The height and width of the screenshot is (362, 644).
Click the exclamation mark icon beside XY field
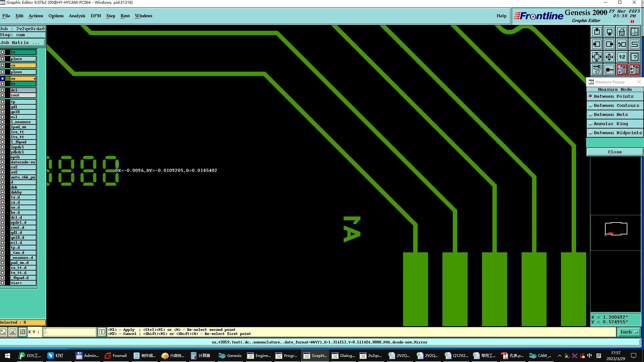coord(102,332)
